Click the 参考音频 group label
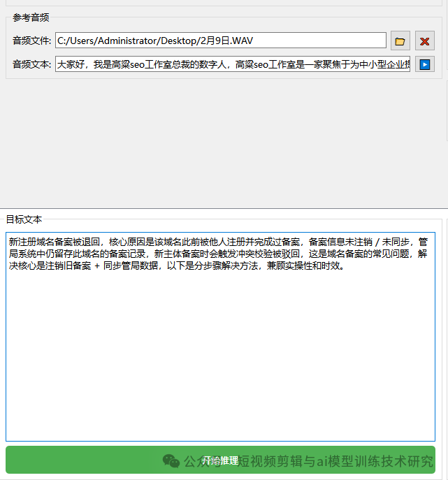This screenshot has width=448, height=480. [x=31, y=17]
